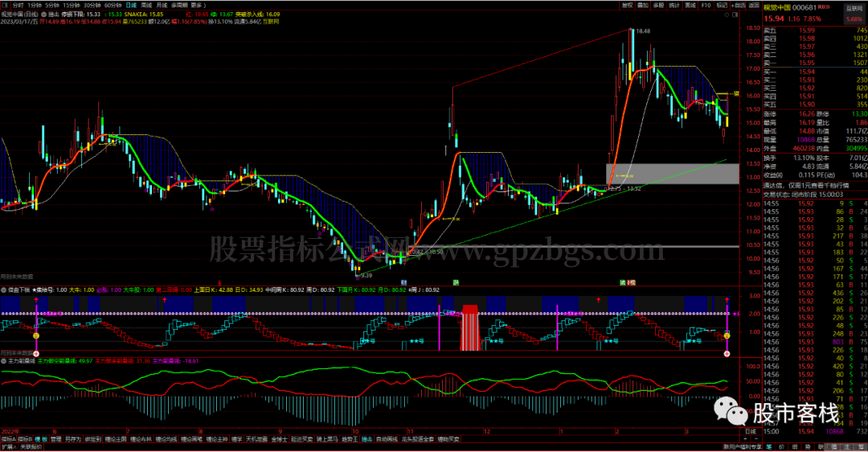Click the 叠加 overlay button
The image size is (868, 452).
[x=643, y=5]
